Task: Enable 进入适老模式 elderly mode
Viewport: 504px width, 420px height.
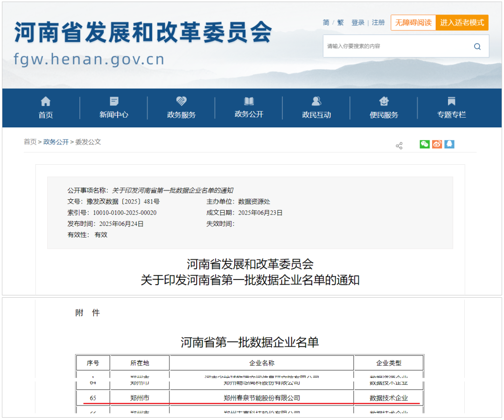Action: tap(462, 22)
